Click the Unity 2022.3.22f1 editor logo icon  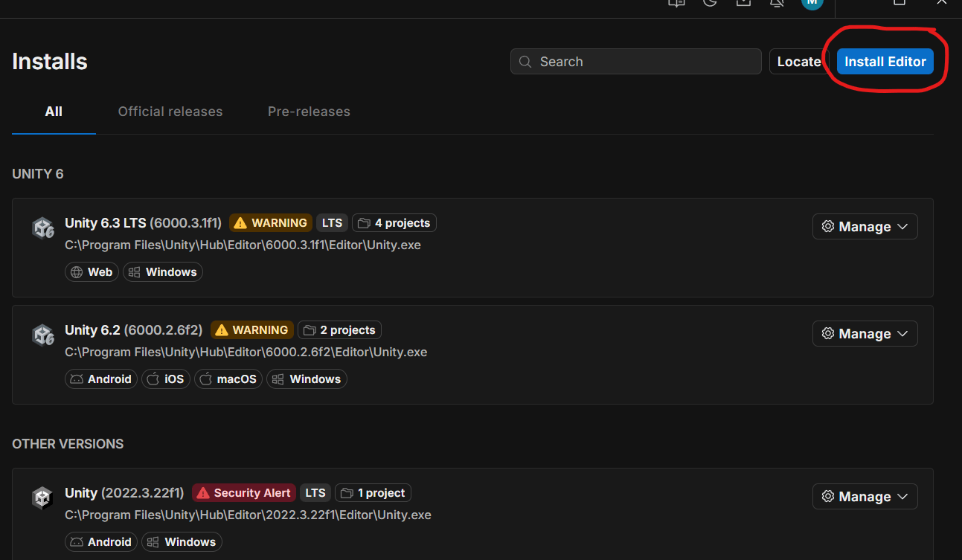pyautogui.click(x=42, y=498)
